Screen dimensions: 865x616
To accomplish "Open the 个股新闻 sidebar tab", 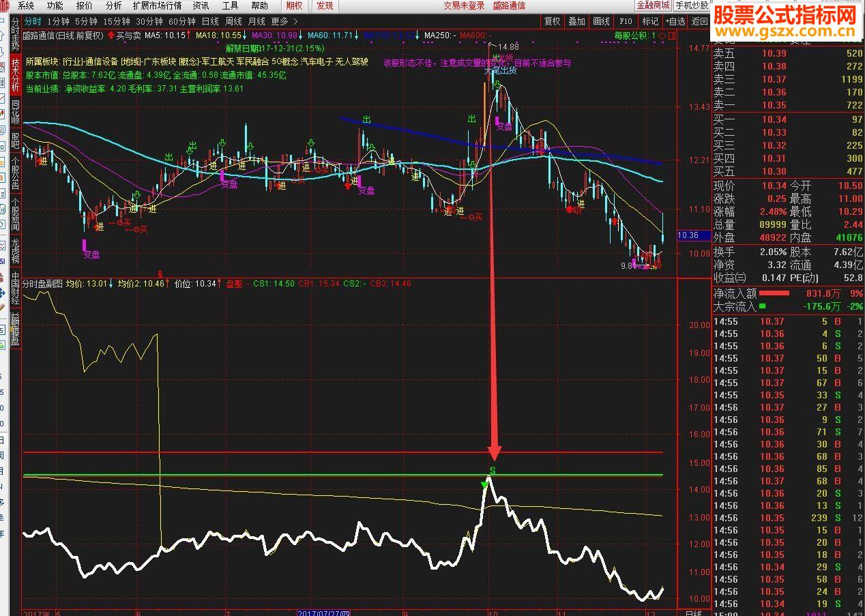I will pos(15,215).
